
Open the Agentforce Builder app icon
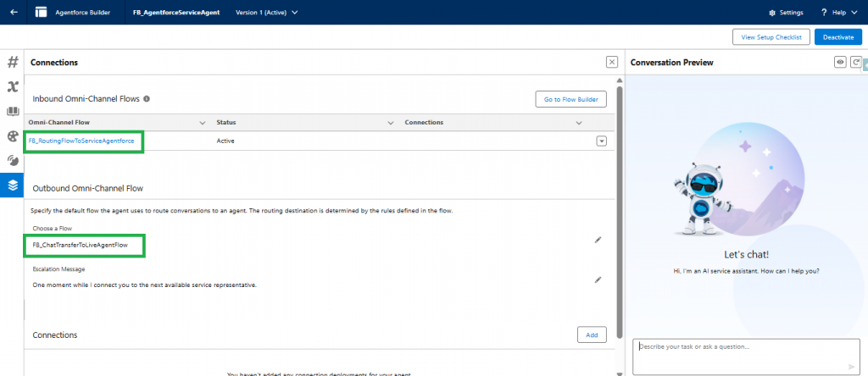point(41,12)
